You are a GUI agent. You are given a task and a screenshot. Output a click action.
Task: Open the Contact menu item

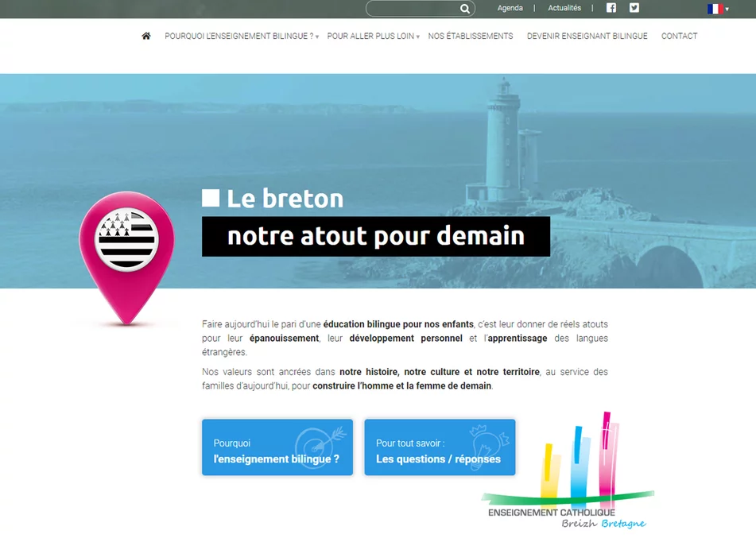(679, 36)
